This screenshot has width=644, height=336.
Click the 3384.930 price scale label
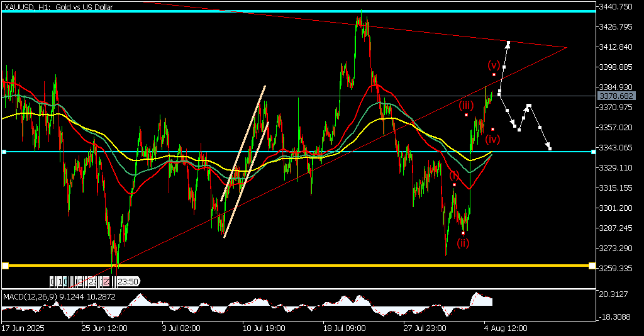click(616, 87)
